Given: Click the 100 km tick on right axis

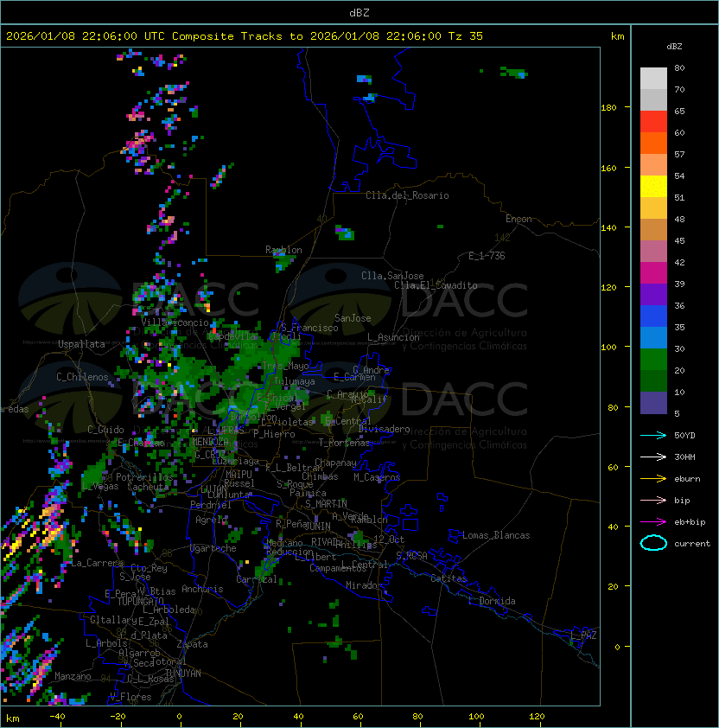Looking at the screenshot, I should coord(608,348).
